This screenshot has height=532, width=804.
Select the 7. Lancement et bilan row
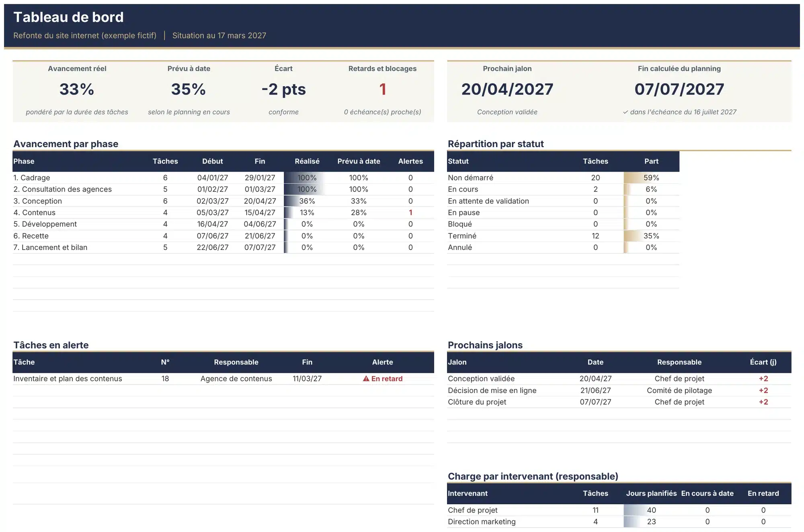click(x=223, y=248)
